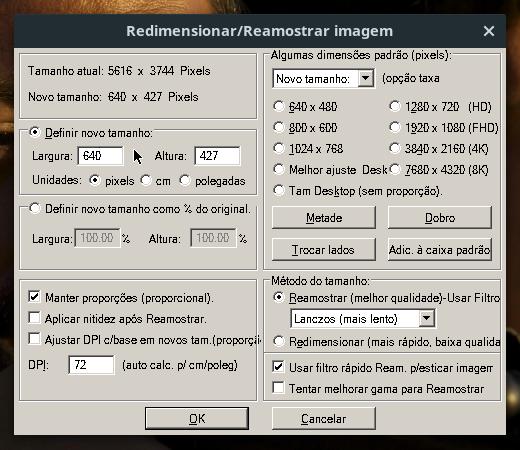Click Adic. à caixa padrão button
Viewport: 520px width, 450px height.
440,250
